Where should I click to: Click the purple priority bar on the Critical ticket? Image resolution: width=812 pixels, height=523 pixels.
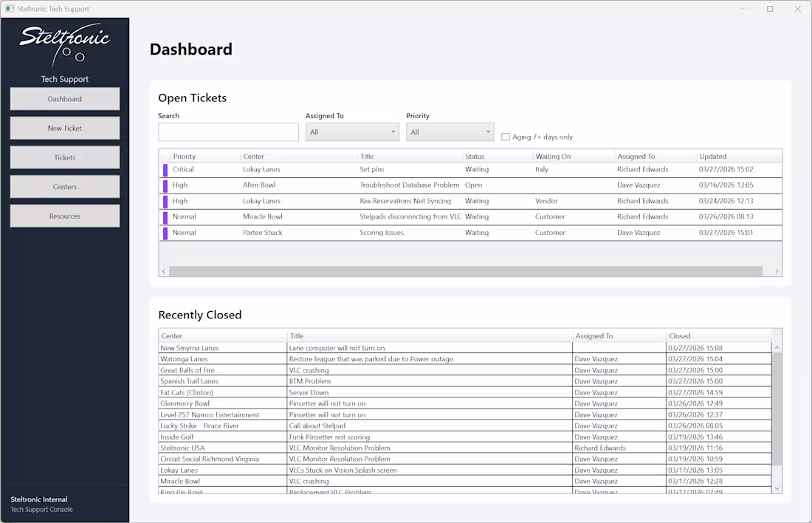164,169
